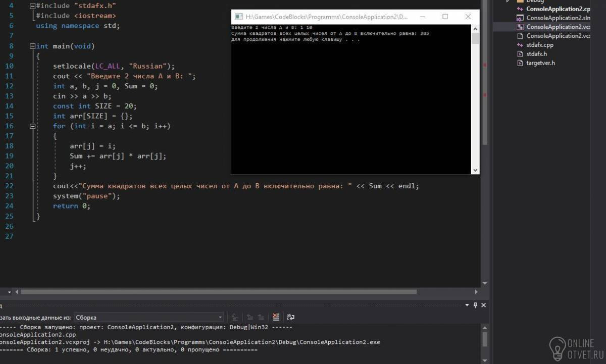Viewport: 606px width, 364px height.
Task: Click the editor vertical scrollbar thumb
Action: (x=485, y=73)
